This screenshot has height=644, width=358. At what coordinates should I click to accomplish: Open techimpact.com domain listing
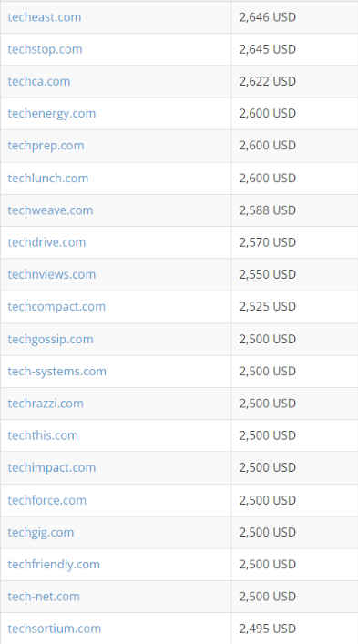click(52, 467)
